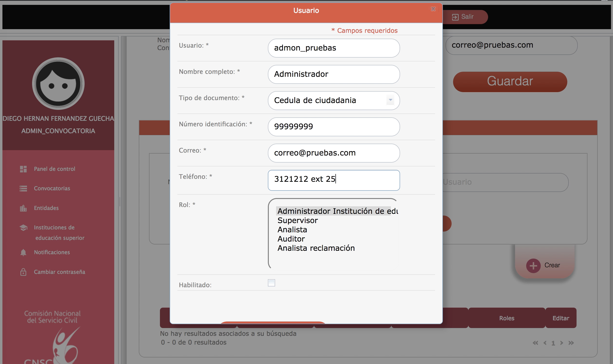Select the Supervisor role in list
The image size is (613, 364).
point(298,220)
